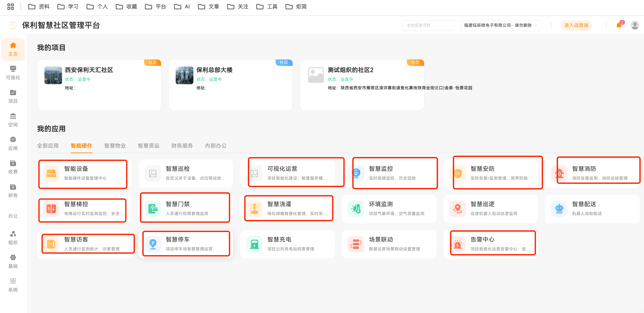The width and height of the screenshot is (644, 313).
Task: Switch to the 智能硬件 tab
Action: pyautogui.click(x=81, y=146)
